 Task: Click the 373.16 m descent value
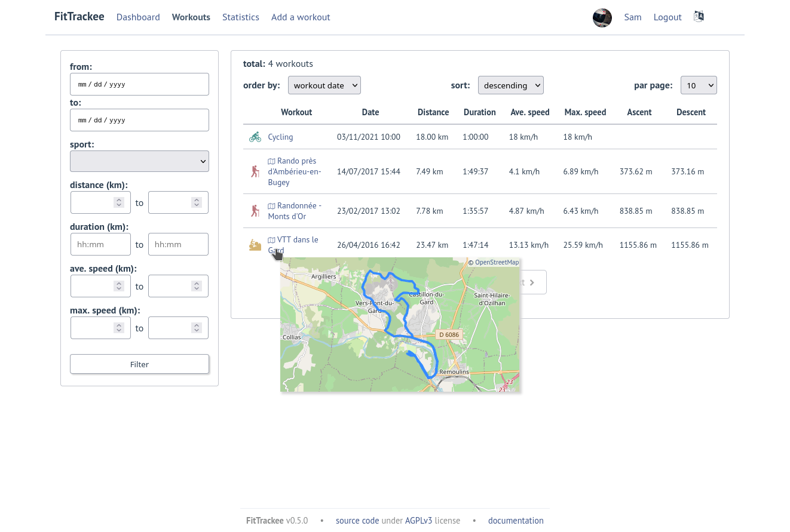[688, 171]
